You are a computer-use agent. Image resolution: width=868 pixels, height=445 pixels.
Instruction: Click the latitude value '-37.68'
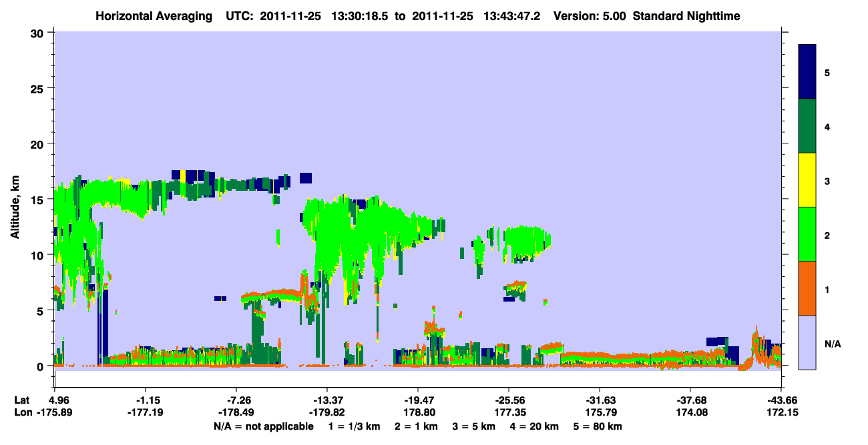click(x=690, y=400)
